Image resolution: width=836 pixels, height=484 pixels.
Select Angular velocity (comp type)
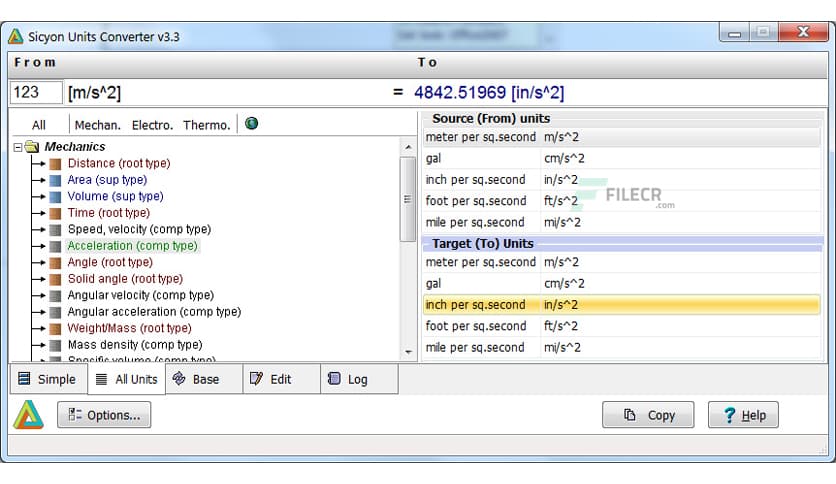click(x=141, y=295)
